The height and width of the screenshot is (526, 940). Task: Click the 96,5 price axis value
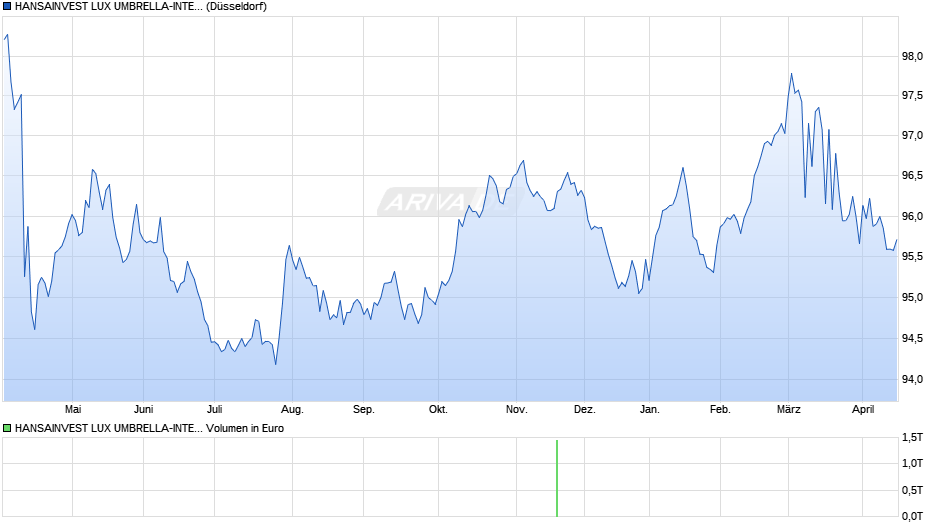click(912, 176)
